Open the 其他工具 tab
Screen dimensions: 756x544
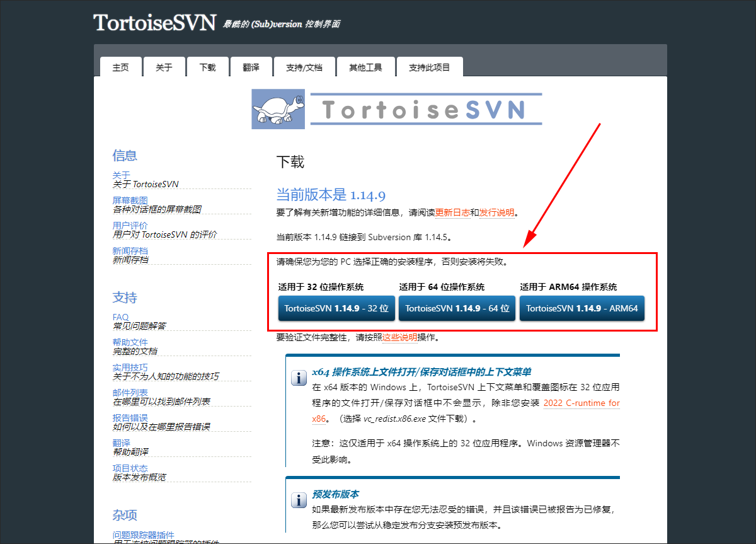(x=365, y=67)
